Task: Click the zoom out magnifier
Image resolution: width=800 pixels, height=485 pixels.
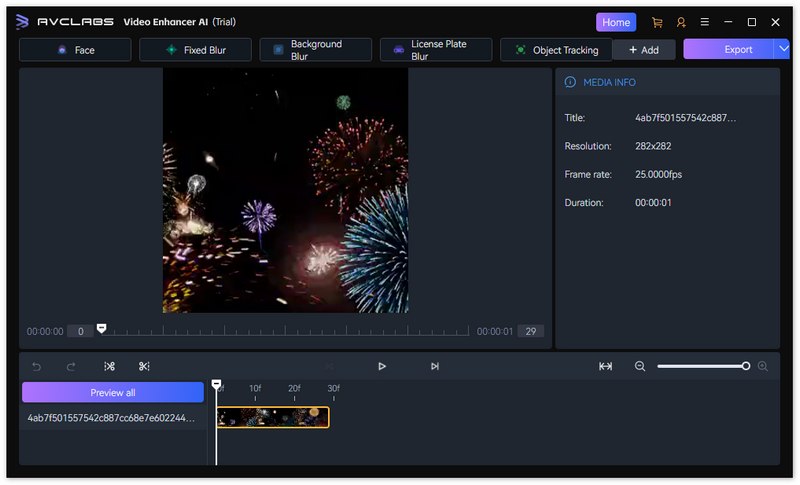Action: (x=640, y=367)
